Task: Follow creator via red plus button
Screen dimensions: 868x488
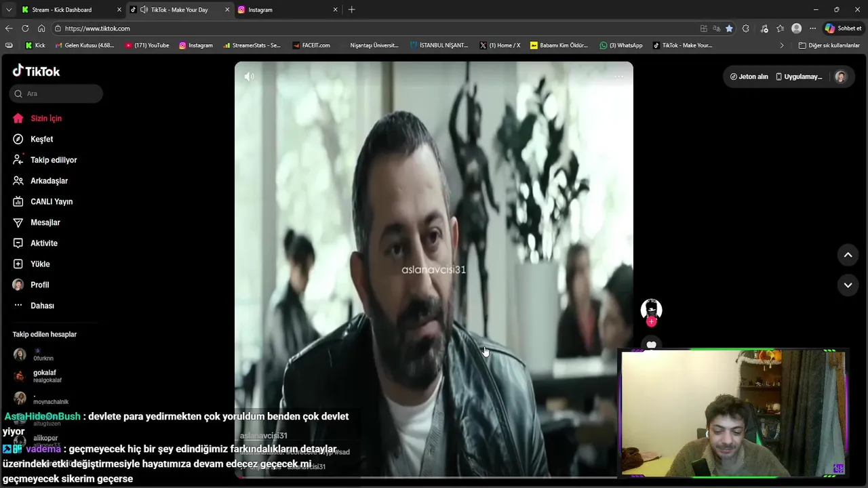Action: pyautogui.click(x=652, y=322)
